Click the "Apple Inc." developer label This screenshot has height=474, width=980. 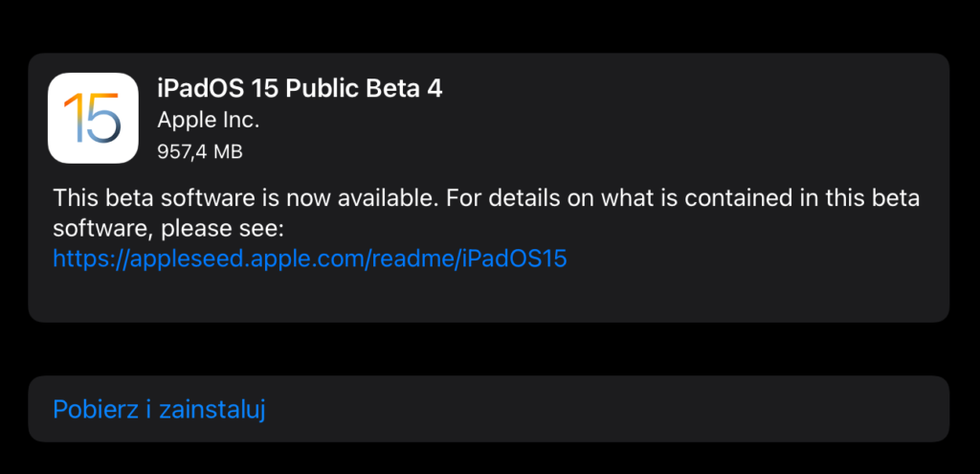[x=209, y=121]
